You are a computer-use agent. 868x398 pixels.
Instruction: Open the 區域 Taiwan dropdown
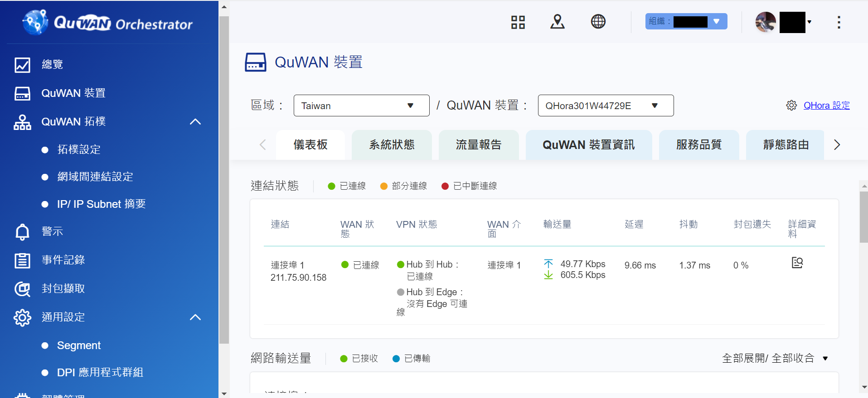pyautogui.click(x=361, y=105)
